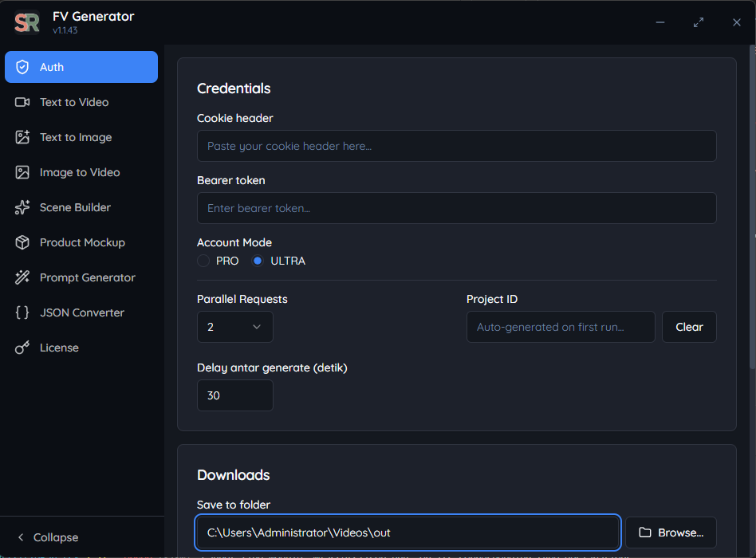
Task: Click the Text to Image icon
Action: click(x=22, y=137)
